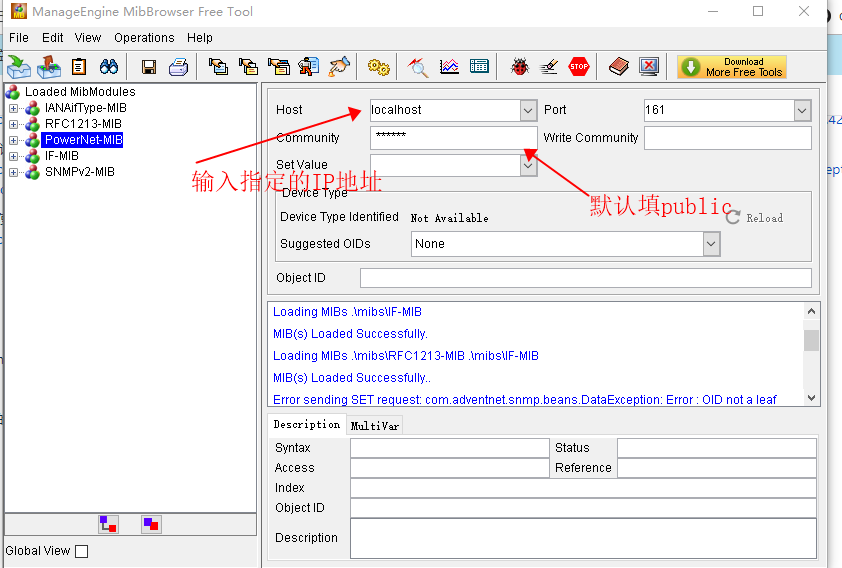Open the Help menu
842x568 pixels.
pos(200,38)
